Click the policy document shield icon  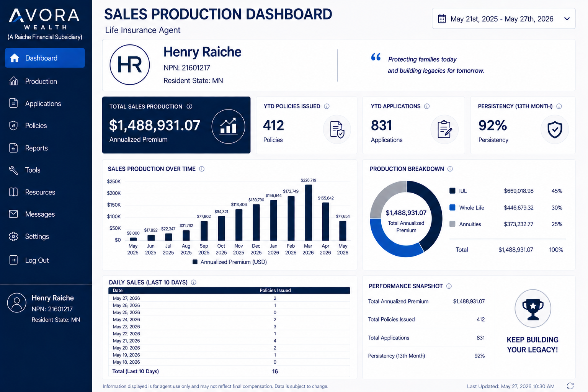pyautogui.click(x=337, y=129)
